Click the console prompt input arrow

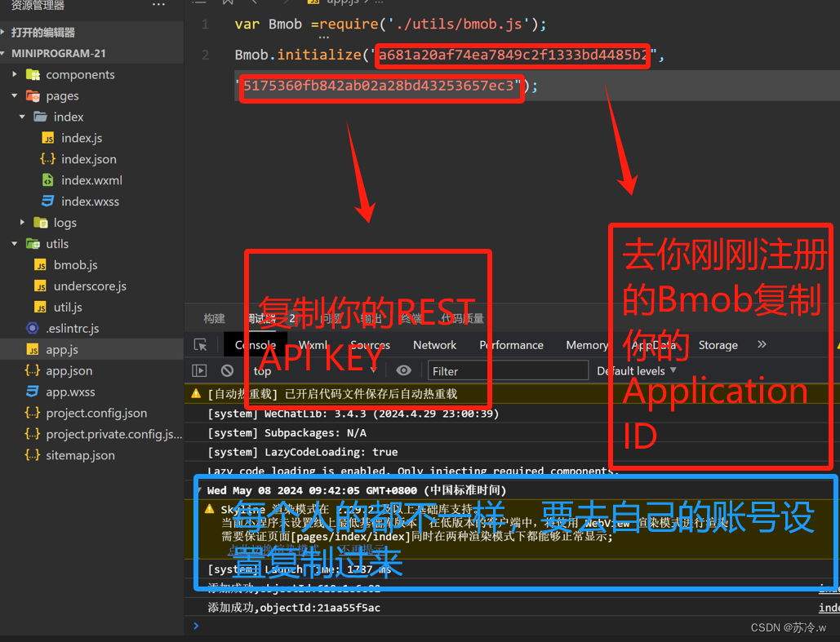coord(196,626)
